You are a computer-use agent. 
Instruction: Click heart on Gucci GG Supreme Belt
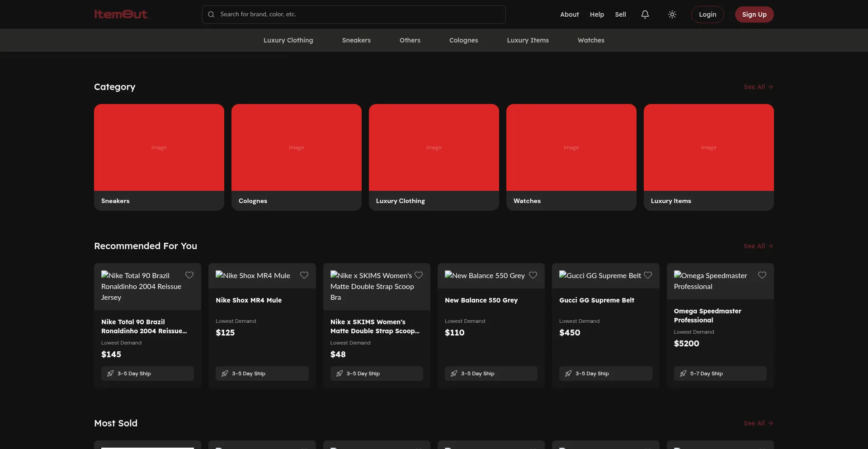[648, 275]
